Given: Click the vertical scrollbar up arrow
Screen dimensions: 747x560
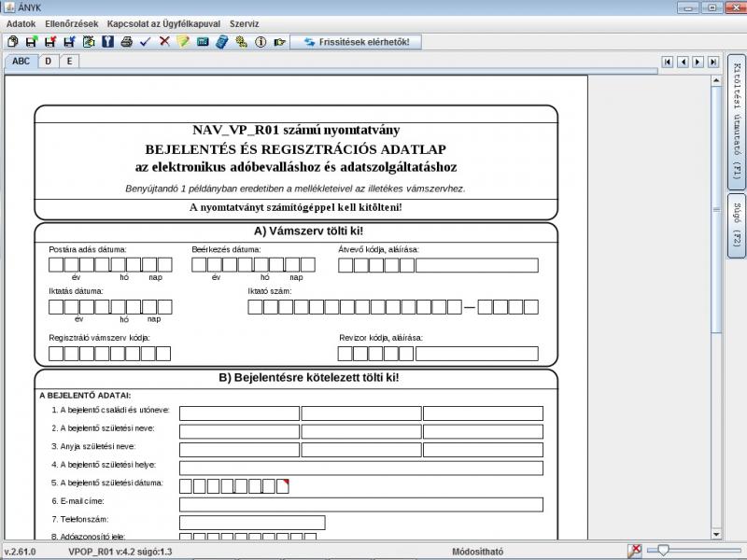Looking at the screenshot, I should click(x=716, y=81).
